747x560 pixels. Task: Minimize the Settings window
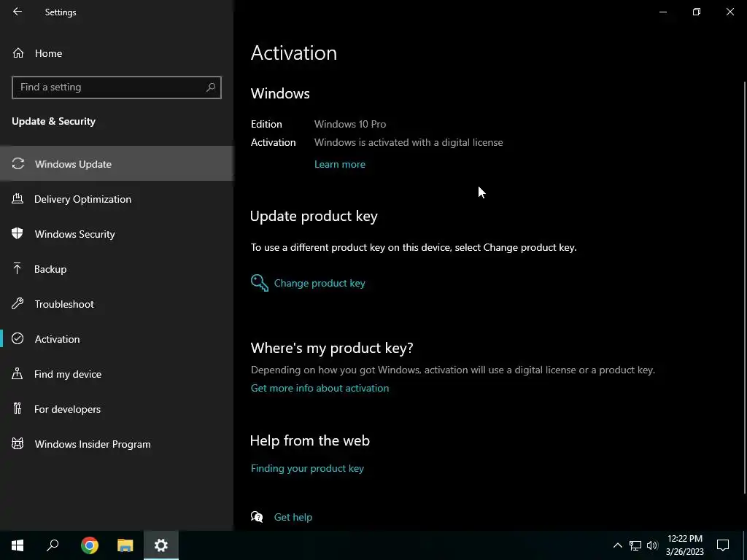click(x=662, y=12)
